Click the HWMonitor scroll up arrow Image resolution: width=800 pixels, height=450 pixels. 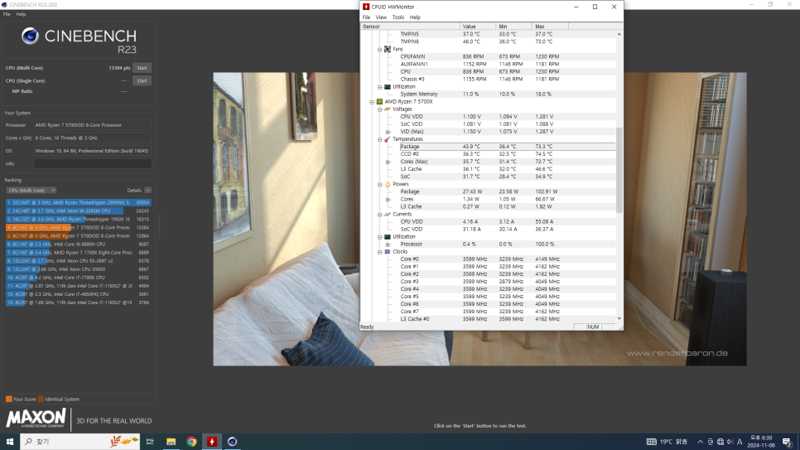pyautogui.click(x=619, y=34)
